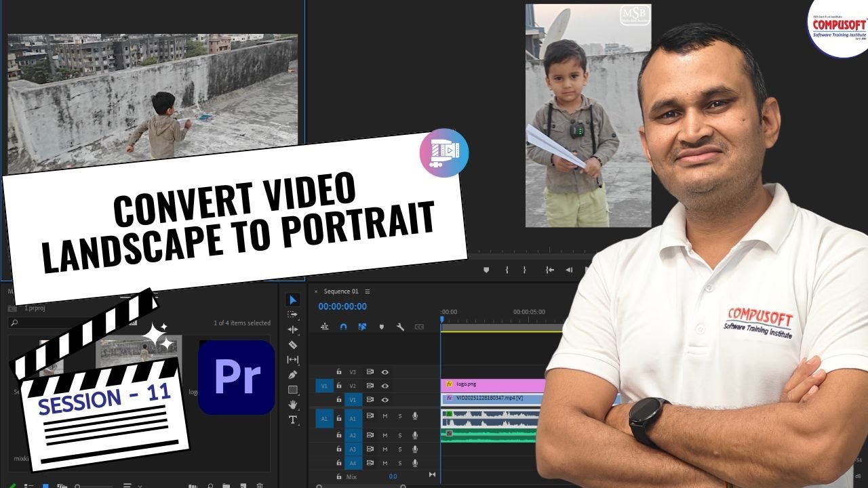Toggle Snap in Timeline magnet icon

coord(344,327)
